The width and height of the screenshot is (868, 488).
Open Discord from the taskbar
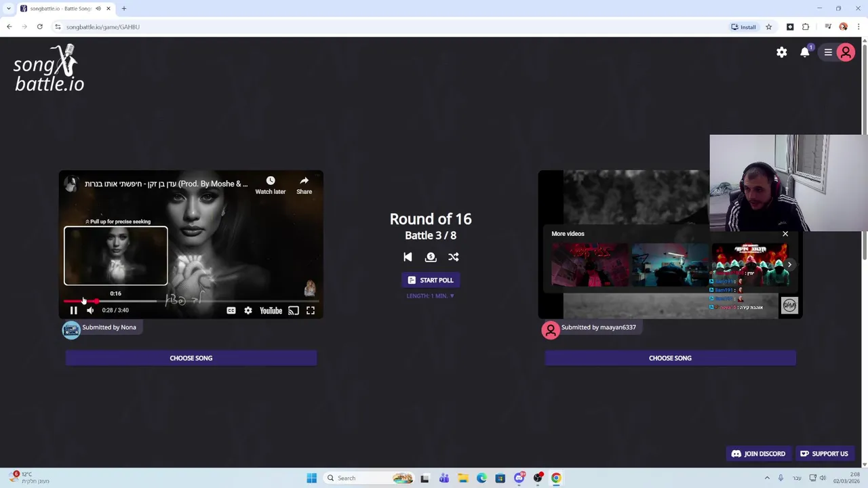coord(519,479)
